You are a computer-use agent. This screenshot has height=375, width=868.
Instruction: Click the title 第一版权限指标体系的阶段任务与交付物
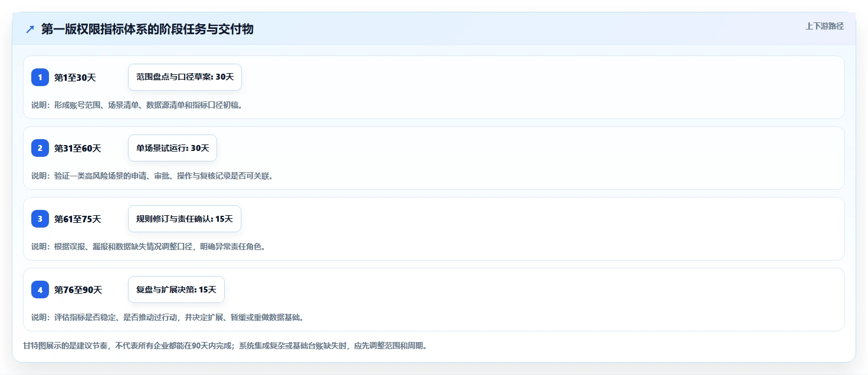[148, 29]
